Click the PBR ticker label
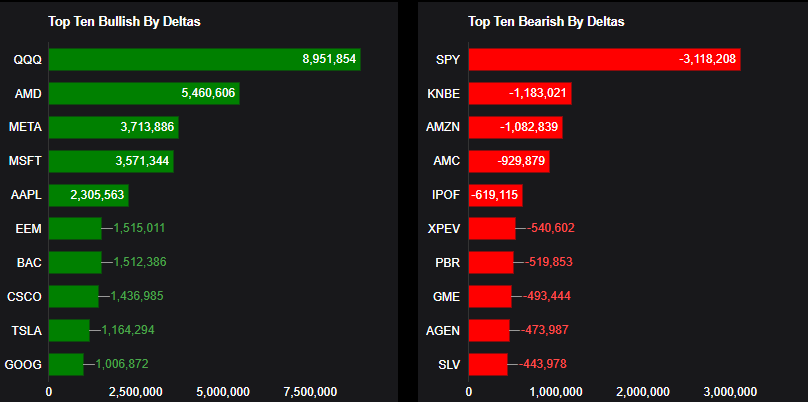The image size is (808, 402). [447, 263]
